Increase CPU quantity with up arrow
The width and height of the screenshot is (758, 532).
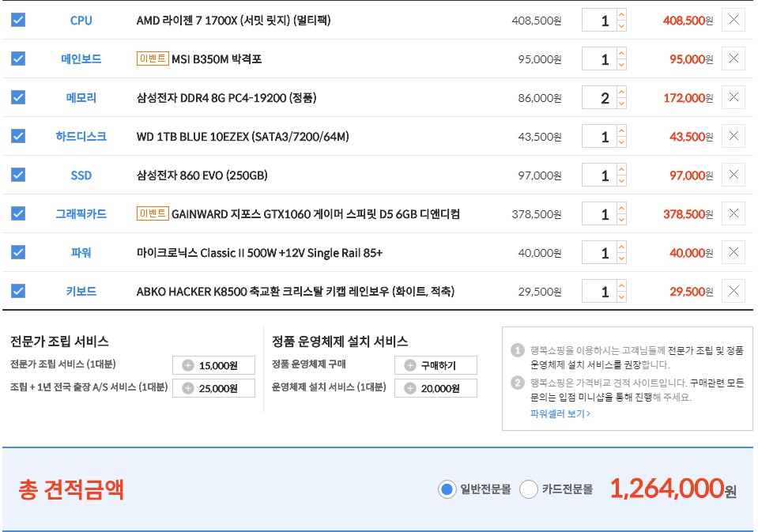(622, 14)
